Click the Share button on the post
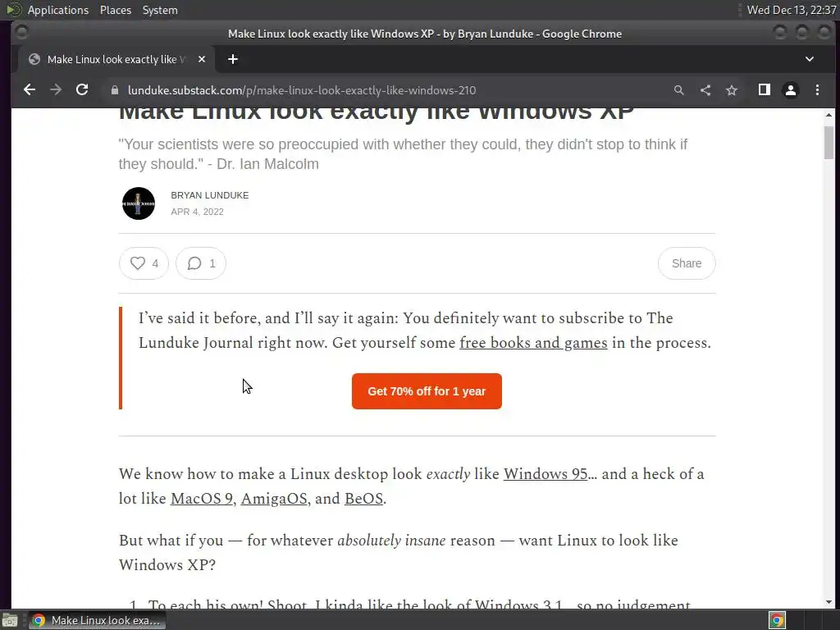Screen dimensions: 840x630 (x=687, y=263)
